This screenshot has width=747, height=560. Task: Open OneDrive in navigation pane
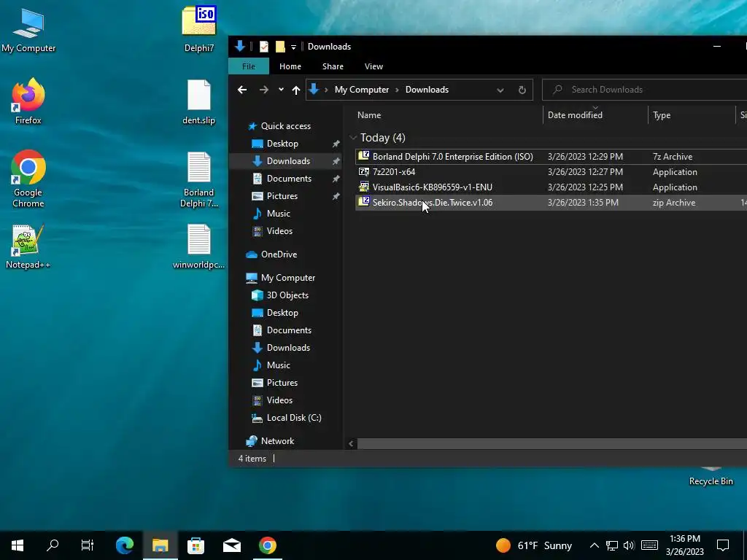click(279, 254)
